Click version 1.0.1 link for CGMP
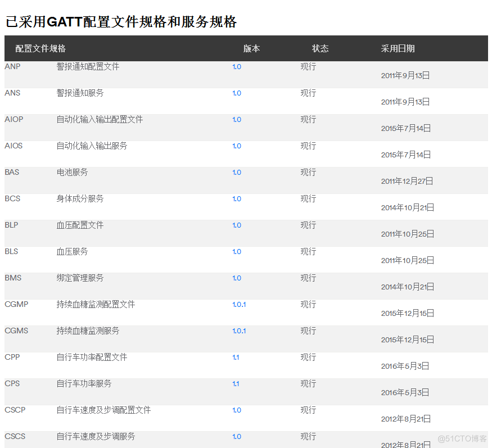Image resolution: width=492 pixels, height=448 pixels. (x=239, y=304)
